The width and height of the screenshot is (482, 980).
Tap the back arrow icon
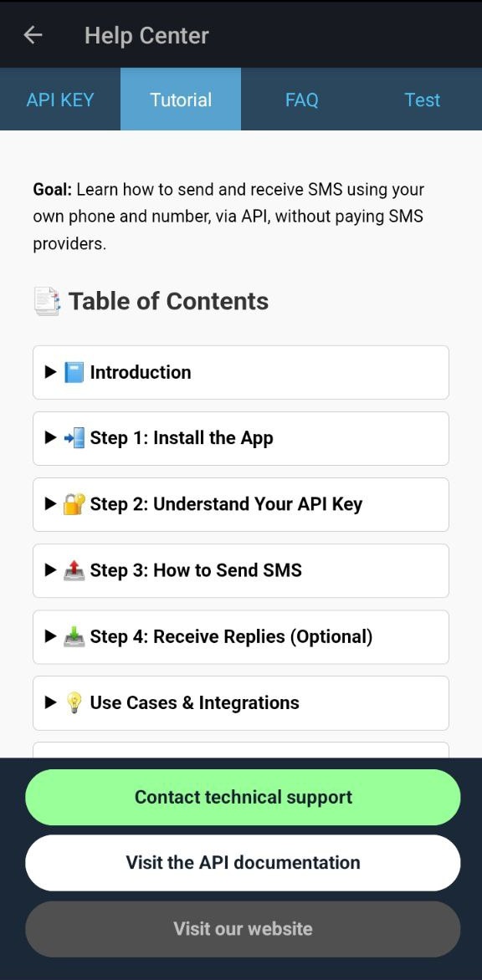33,35
